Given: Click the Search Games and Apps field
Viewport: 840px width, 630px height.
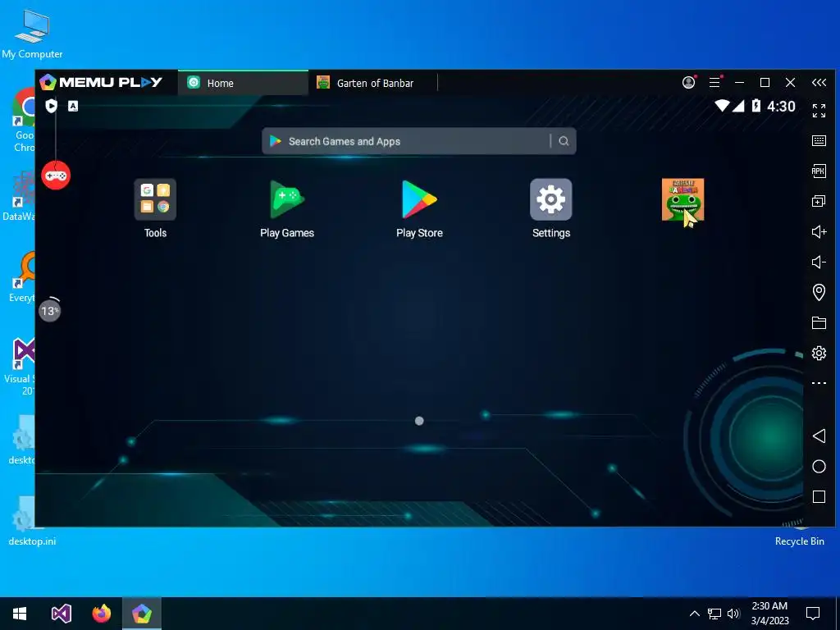Looking at the screenshot, I should click(418, 141).
